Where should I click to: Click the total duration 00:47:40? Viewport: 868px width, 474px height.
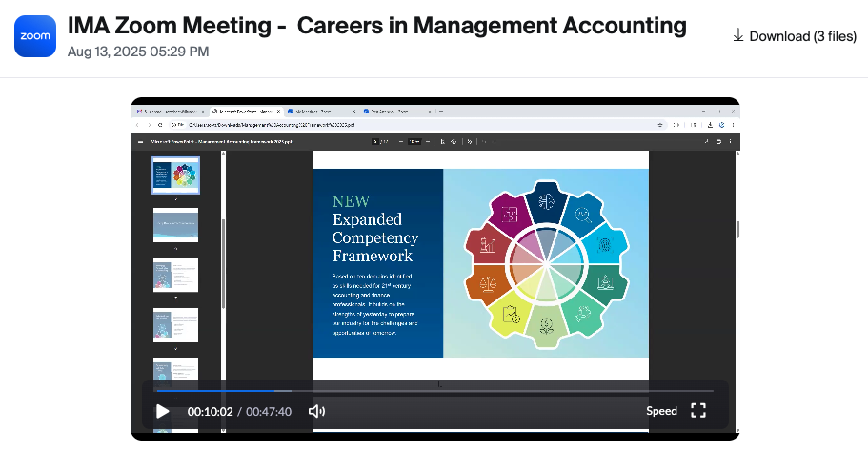[x=269, y=411]
